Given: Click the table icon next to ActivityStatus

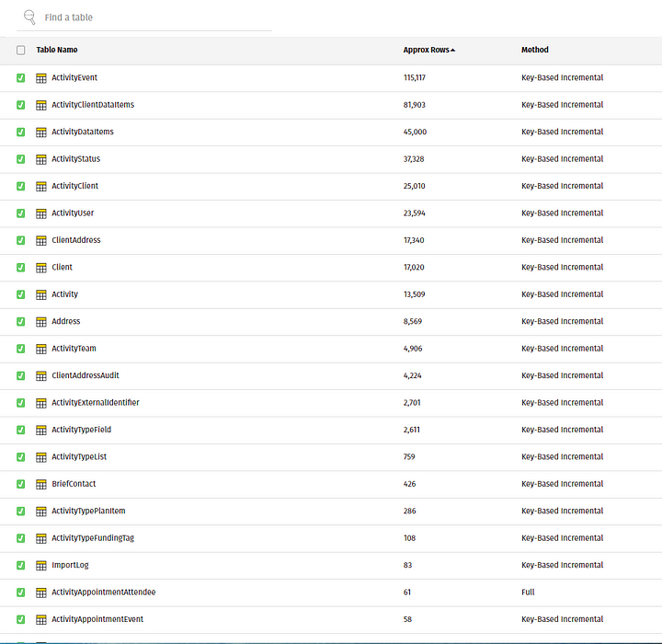Looking at the screenshot, I should click(41, 159).
